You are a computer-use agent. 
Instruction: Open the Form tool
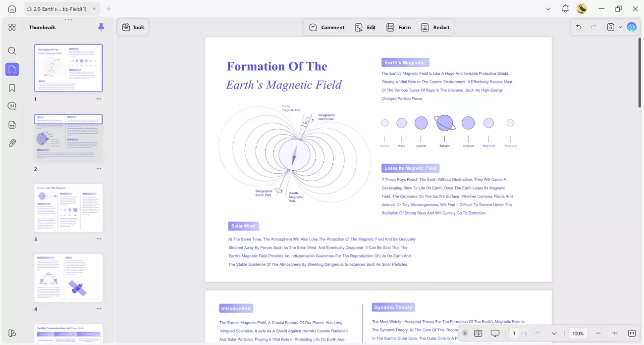(398, 27)
